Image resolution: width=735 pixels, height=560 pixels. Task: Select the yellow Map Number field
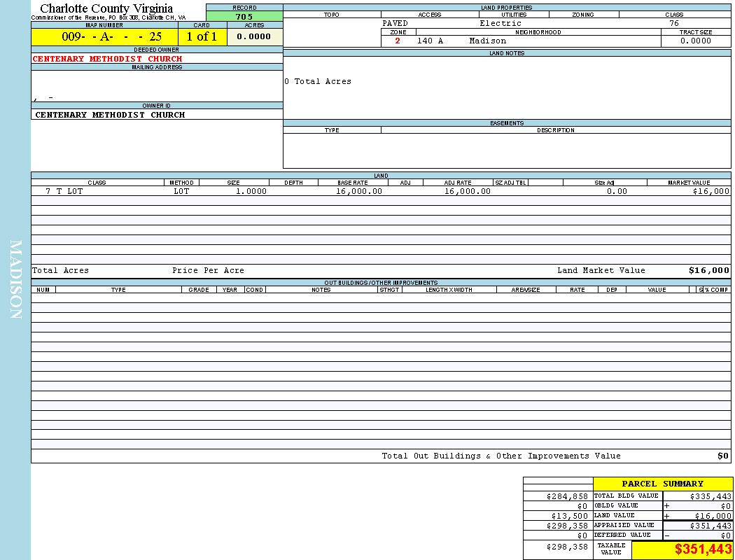click(104, 37)
